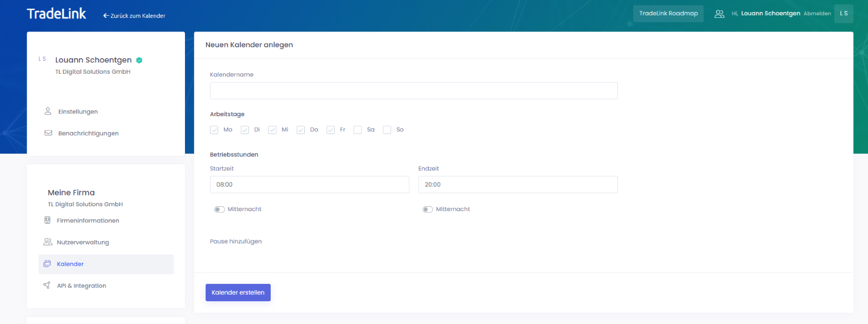Image resolution: width=868 pixels, height=324 pixels.
Task: Enable the So workday checkbox
Action: tap(387, 130)
